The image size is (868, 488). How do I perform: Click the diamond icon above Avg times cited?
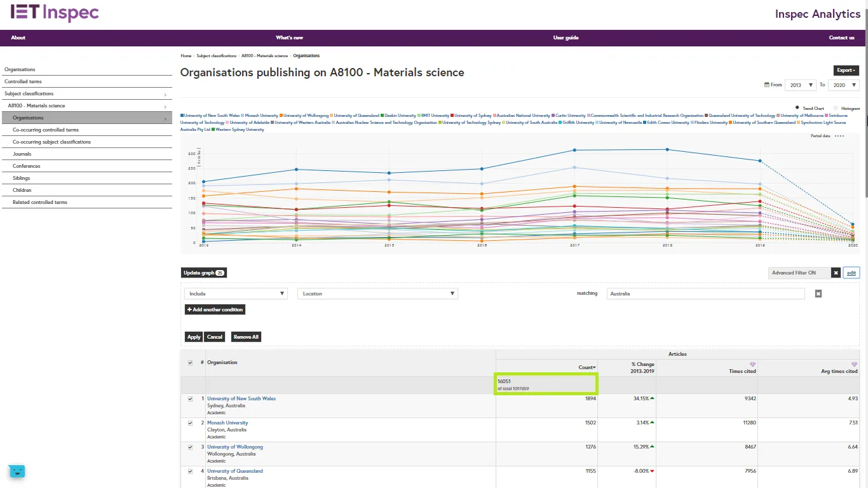point(854,364)
